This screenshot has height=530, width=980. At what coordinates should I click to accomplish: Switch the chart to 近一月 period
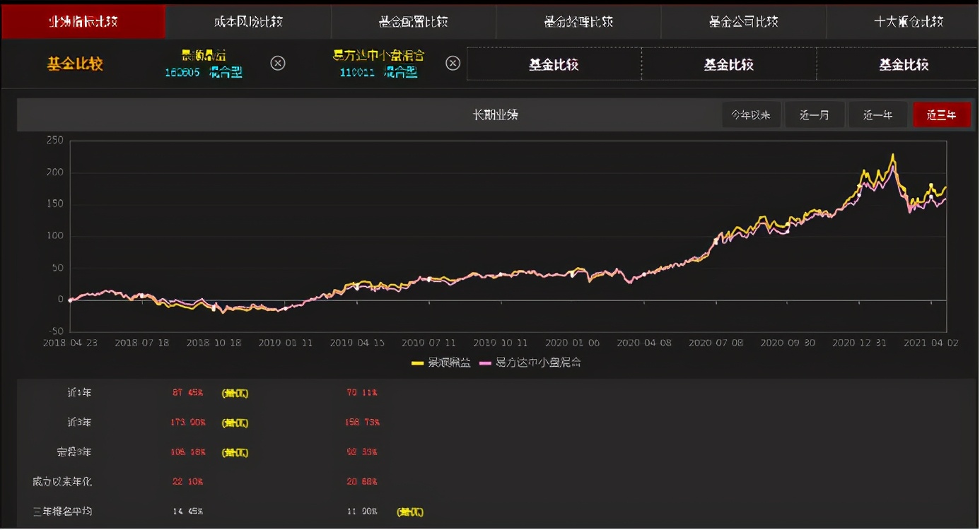tap(815, 114)
